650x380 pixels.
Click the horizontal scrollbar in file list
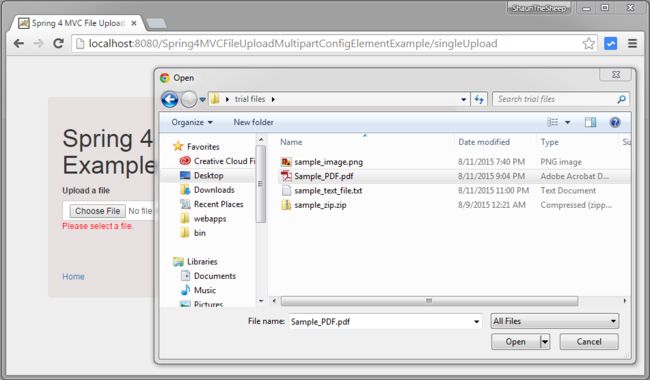click(x=429, y=300)
